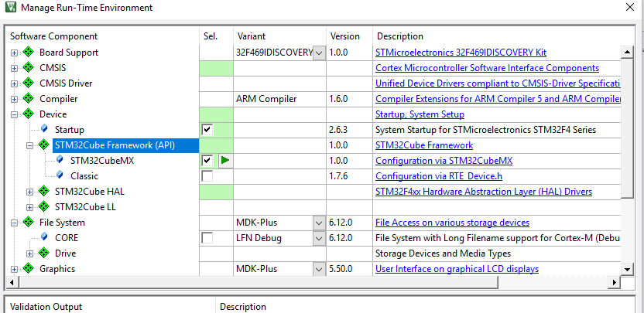644x313 pixels.
Task: Open Cortex Microcontroller Software Interface Components link
Action: (x=487, y=68)
